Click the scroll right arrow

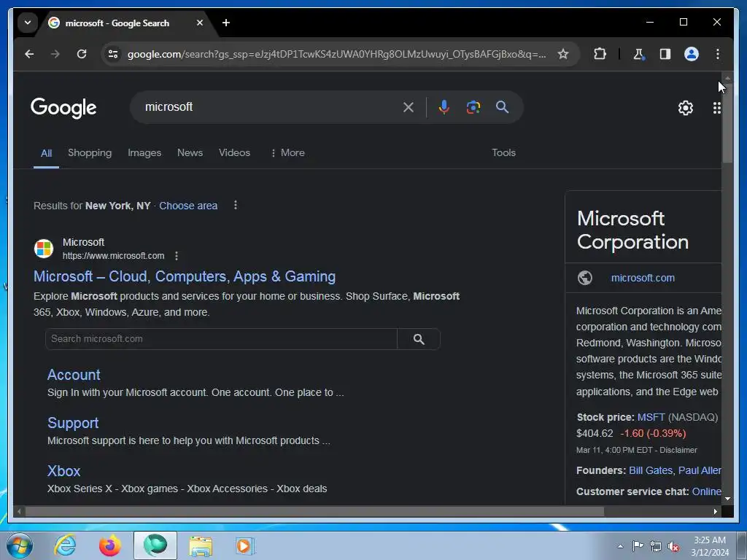[716, 511]
